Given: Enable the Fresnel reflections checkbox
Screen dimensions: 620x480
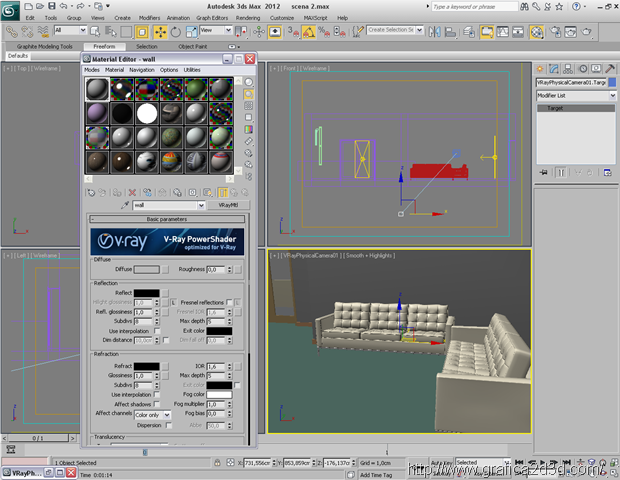Looking at the screenshot, I should tap(230, 302).
